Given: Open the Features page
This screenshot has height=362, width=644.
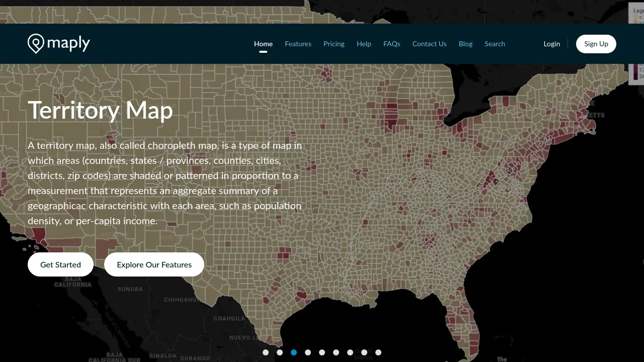Looking at the screenshot, I should (298, 44).
